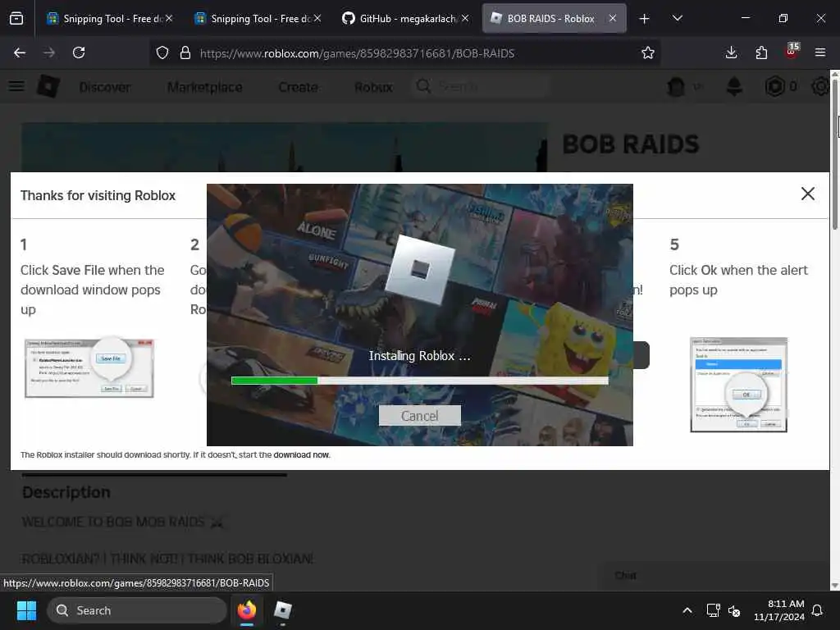Show hidden system tray icons
The image size is (840, 630).
pyautogui.click(x=687, y=610)
